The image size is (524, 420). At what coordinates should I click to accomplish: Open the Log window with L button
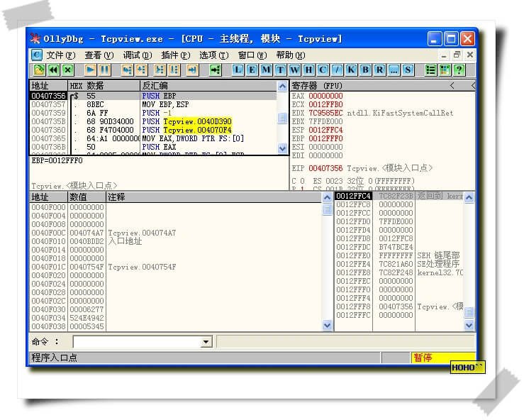tap(238, 70)
